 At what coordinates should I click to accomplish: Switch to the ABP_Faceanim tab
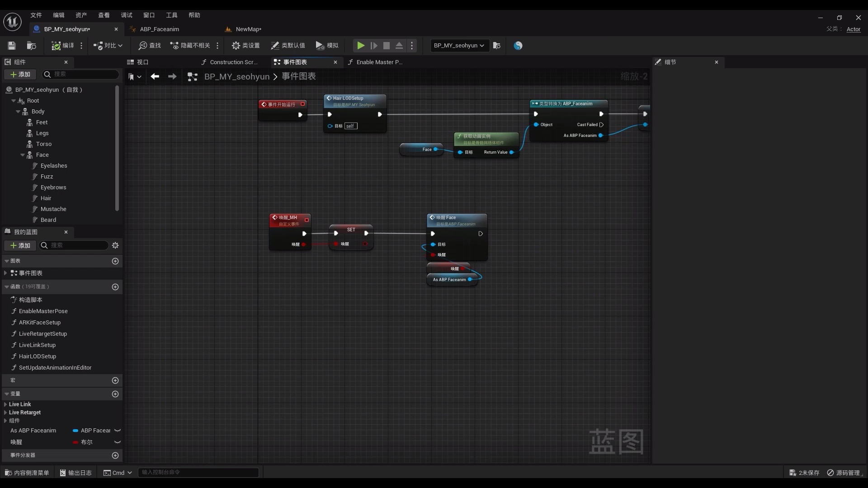[x=159, y=29]
